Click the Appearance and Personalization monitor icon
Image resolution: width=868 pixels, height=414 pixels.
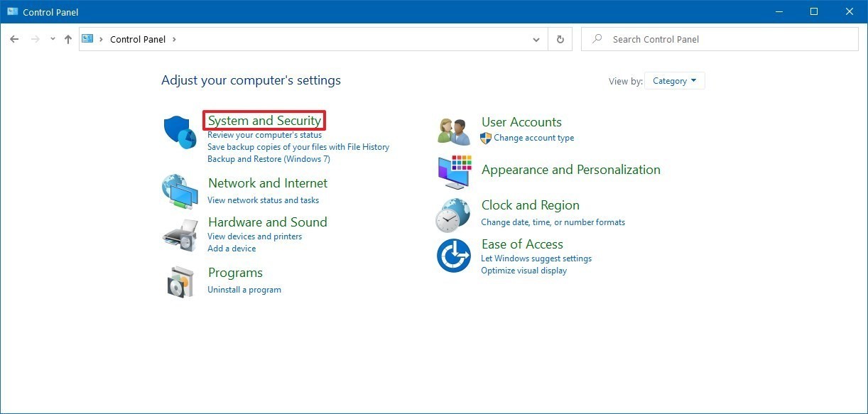point(454,171)
